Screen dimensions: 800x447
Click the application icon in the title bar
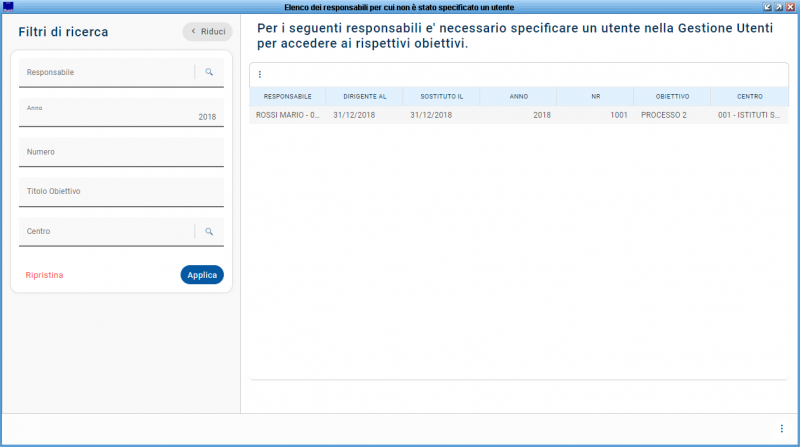tap(8, 7)
